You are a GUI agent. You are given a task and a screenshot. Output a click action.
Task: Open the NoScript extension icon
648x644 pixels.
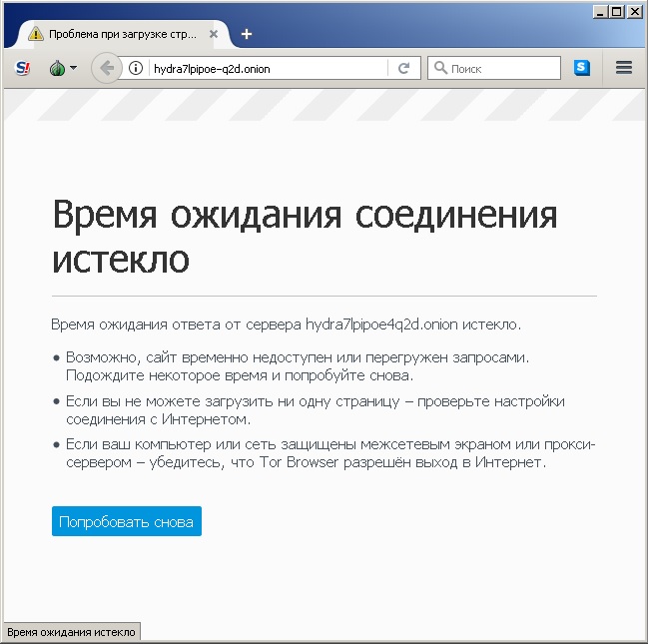click(x=24, y=69)
